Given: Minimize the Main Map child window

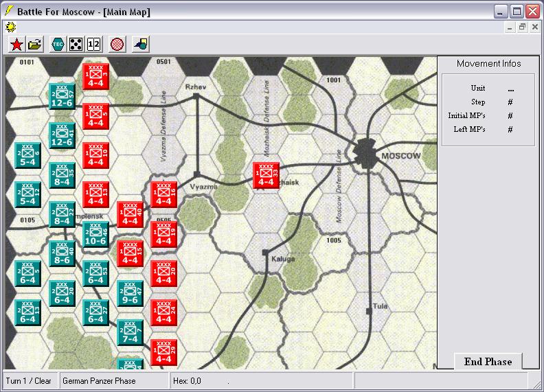Looking at the screenshot, I should coord(509,27).
